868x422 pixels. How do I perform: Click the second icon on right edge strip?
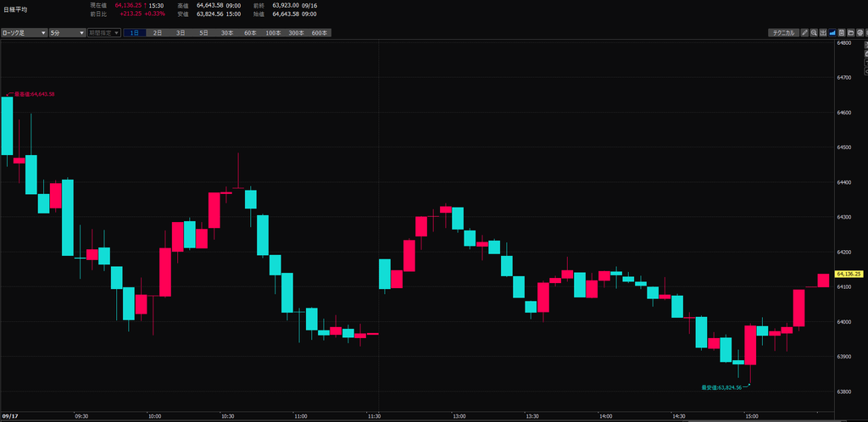pos(865,53)
